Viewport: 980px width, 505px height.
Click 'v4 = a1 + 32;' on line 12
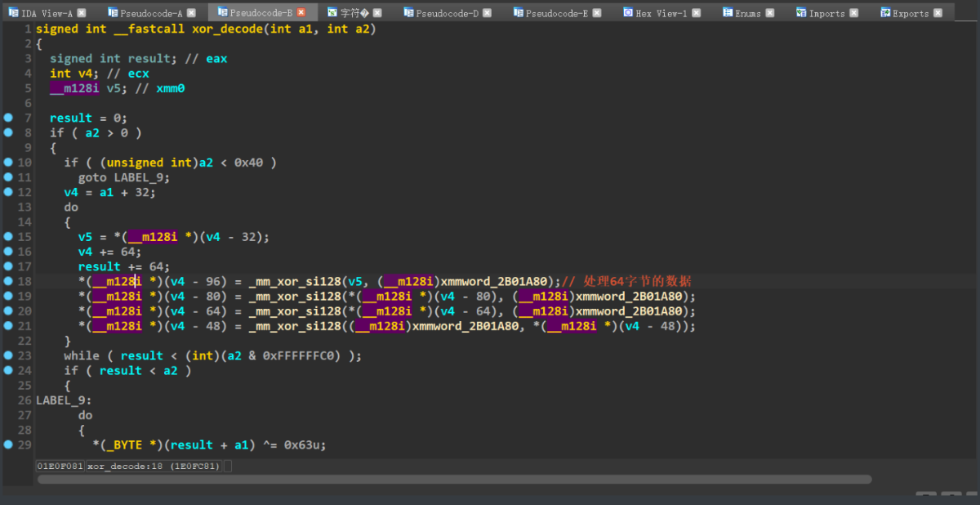click(109, 192)
